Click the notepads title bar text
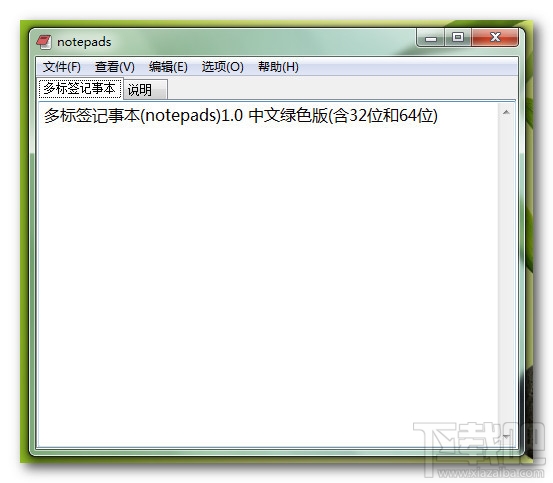This screenshot has width=553, height=483. (84, 42)
